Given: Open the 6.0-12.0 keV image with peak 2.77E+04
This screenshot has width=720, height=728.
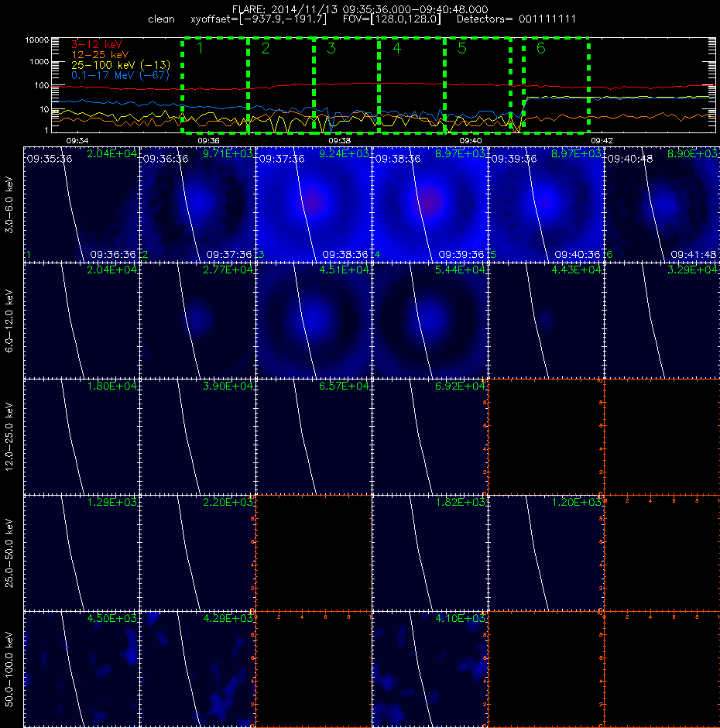Looking at the screenshot, I should point(197,321).
